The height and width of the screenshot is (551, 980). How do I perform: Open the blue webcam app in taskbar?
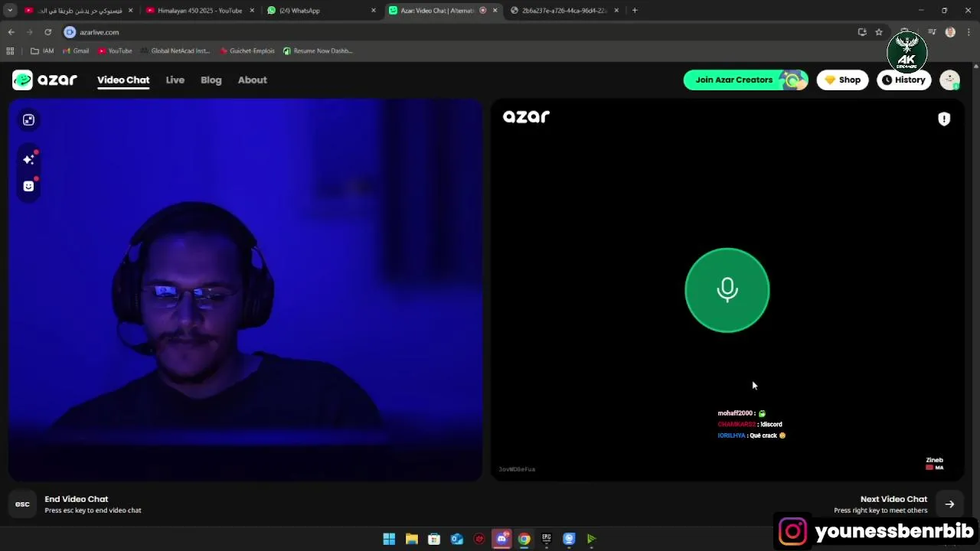pyautogui.click(x=569, y=539)
